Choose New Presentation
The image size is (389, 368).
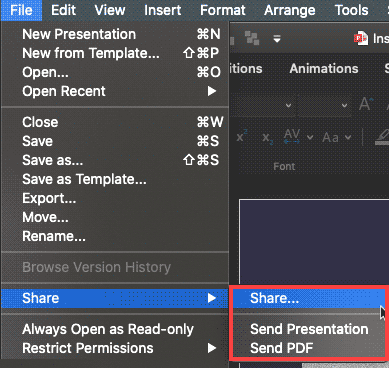[x=115, y=34]
